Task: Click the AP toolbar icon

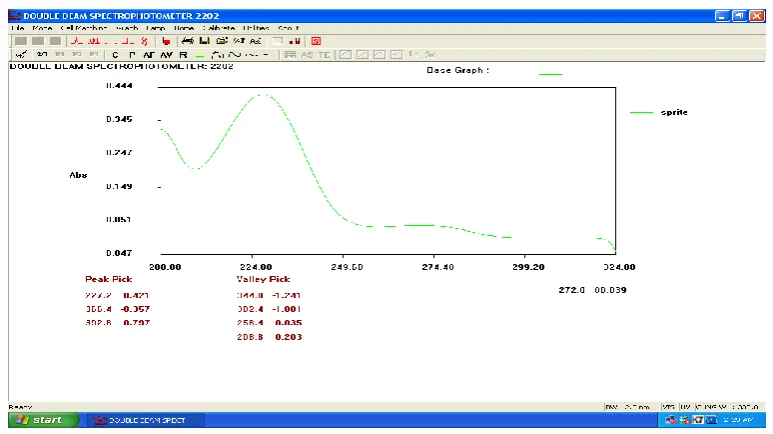Action: pos(149,55)
